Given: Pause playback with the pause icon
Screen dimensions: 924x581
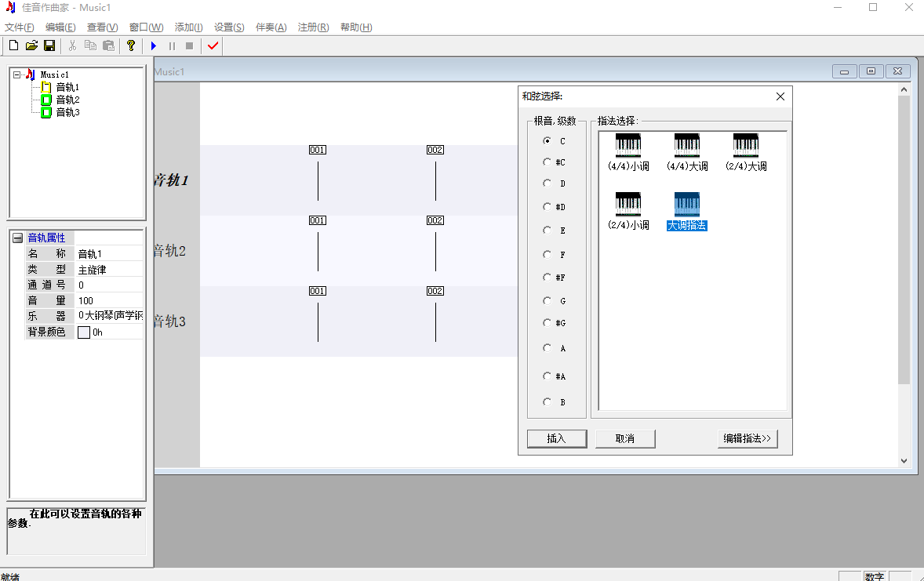Looking at the screenshot, I should pos(172,45).
